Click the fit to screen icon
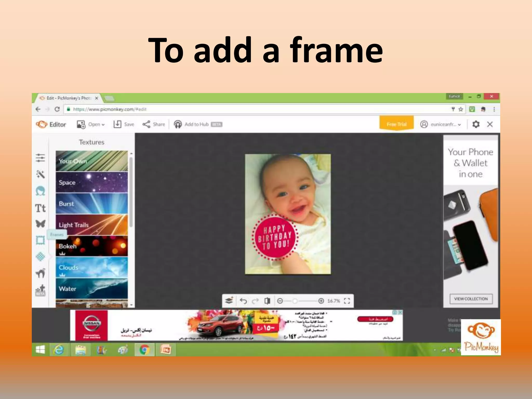The image size is (532, 399). (x=347, y=301)
